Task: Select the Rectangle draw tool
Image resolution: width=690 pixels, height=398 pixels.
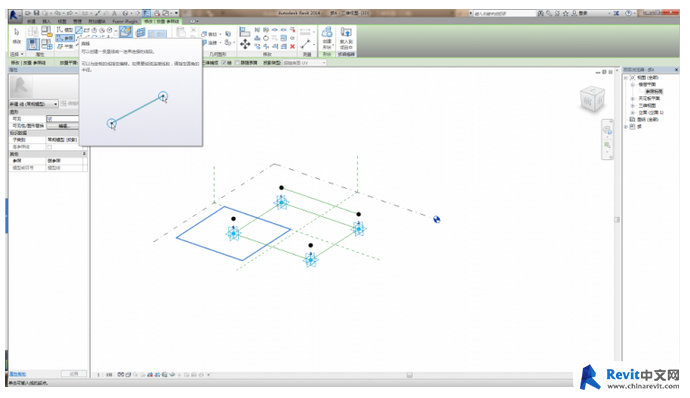Action: 87,30
